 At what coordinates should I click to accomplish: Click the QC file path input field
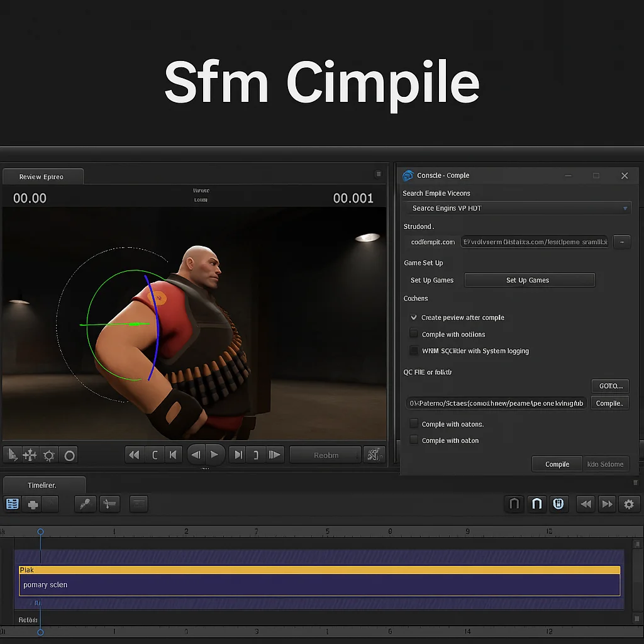click(x=496, y=403)
